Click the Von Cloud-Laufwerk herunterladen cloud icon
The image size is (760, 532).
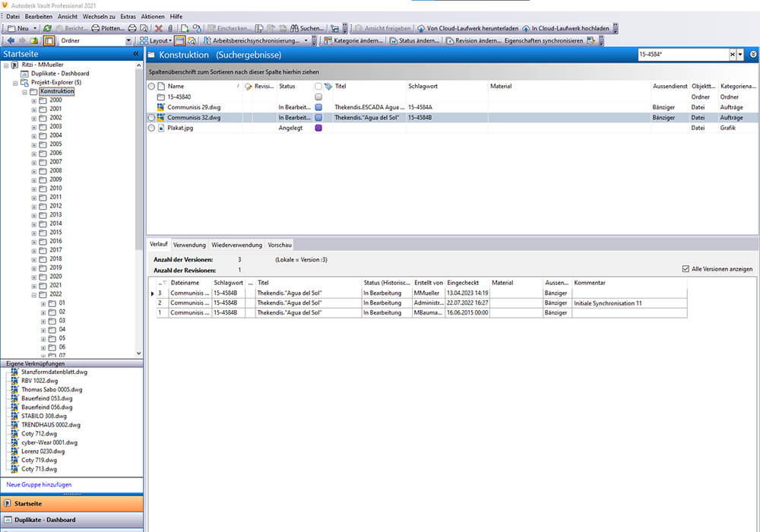pyautogui.click(x=421, y=29)
